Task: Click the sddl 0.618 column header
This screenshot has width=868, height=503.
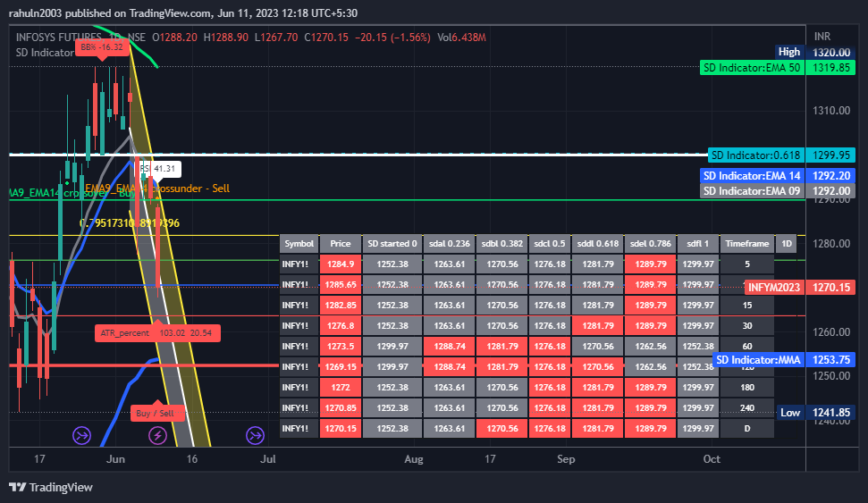Action: click(598, 244)
